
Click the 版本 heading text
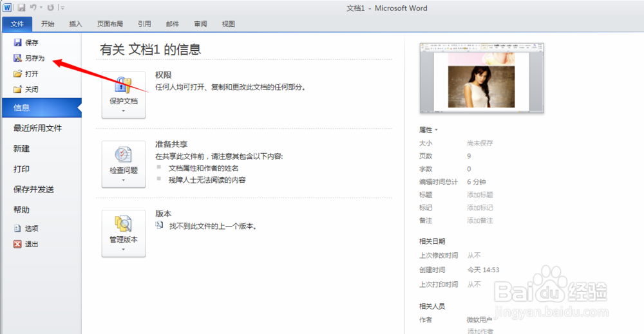click(163, 214)
